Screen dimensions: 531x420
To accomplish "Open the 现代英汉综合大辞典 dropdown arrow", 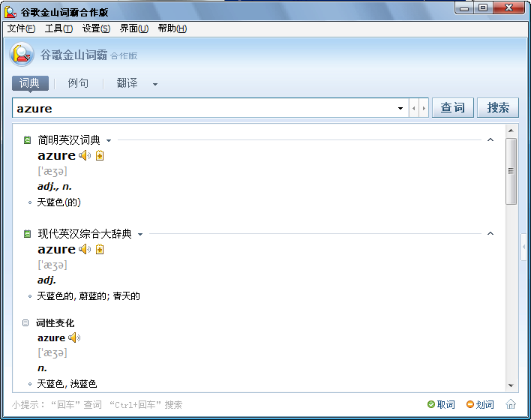I will [140, 234].
